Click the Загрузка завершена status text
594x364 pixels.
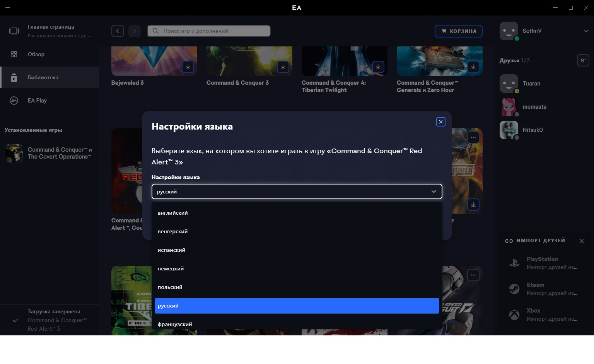click(x=54, y=311)
